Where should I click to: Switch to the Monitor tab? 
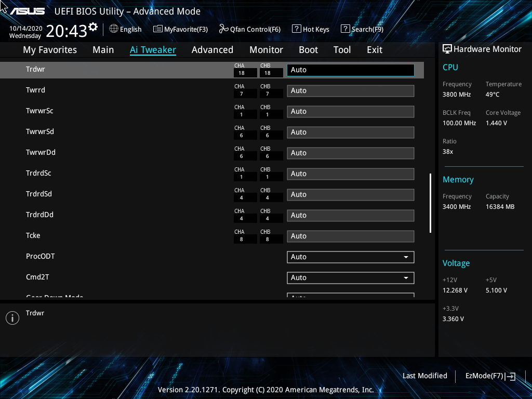coord(267,50)
